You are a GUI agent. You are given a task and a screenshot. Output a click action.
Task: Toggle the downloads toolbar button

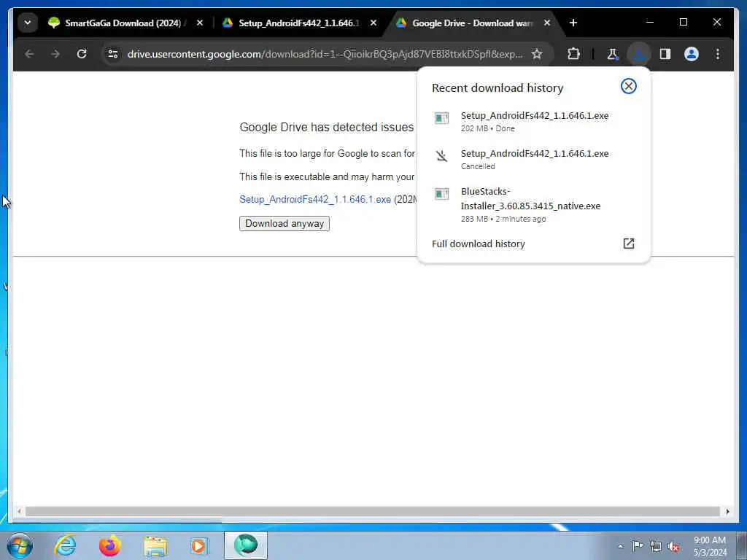[x=639, y=54]
